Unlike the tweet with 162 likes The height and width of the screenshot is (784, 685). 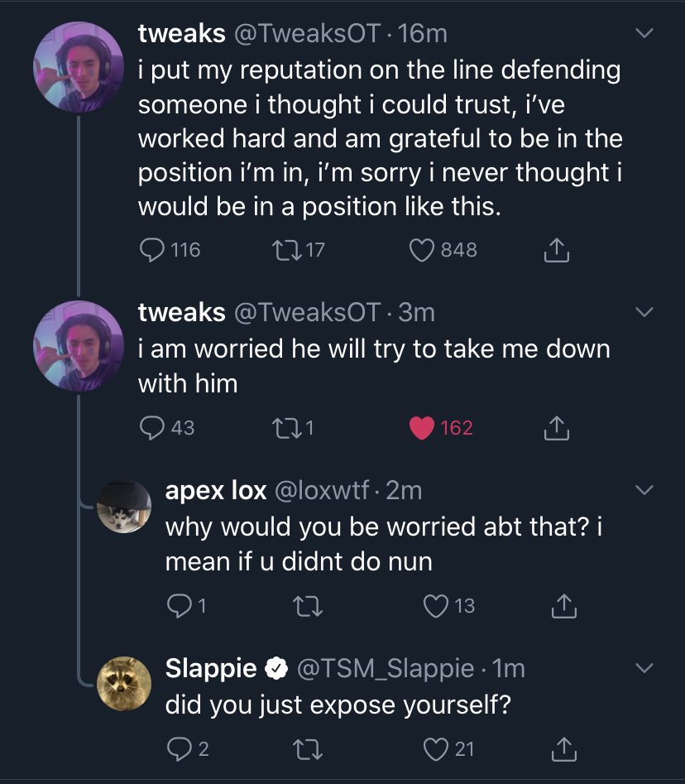pos(423,427)
